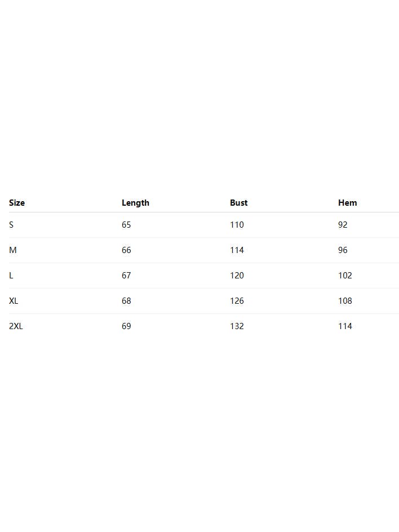Click length value 66 for size M
Image resolution: width=399 pixels, height=532 pixels.
(x=126, y=250)
